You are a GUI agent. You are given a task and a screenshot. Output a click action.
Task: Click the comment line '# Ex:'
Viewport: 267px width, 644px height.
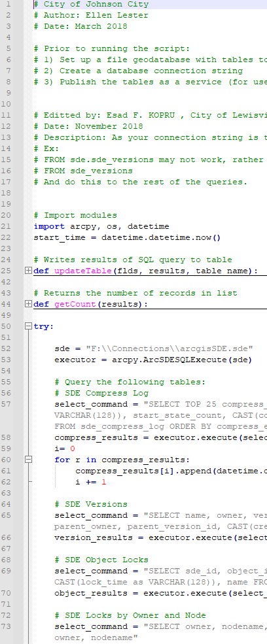tap(46, 148)
